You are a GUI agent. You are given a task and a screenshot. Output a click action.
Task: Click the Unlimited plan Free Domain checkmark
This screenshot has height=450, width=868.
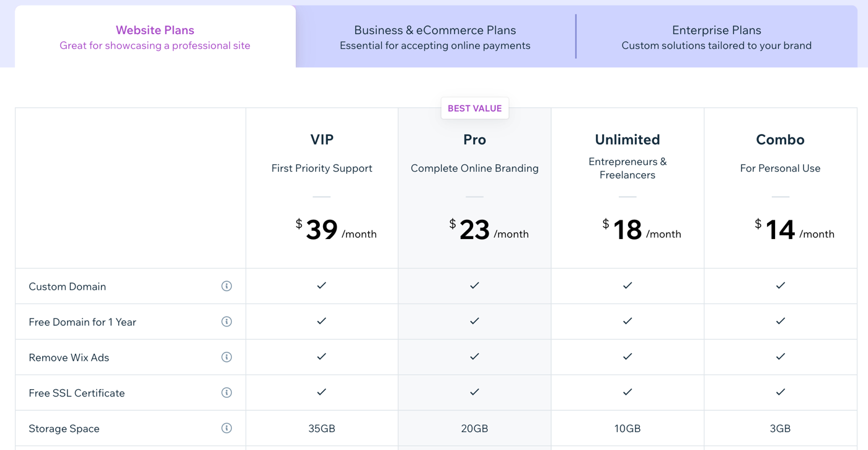pyautogui.click(x=627, y=321)
